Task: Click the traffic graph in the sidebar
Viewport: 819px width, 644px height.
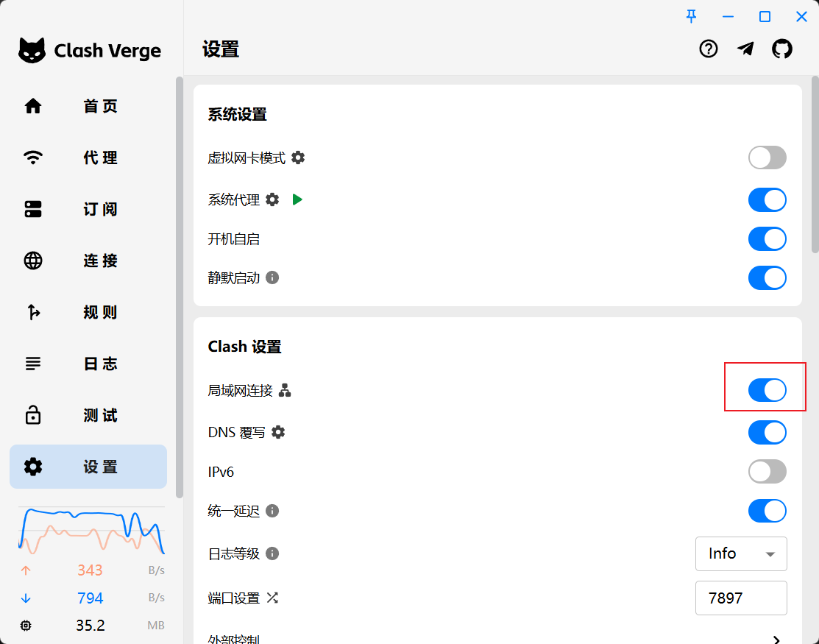Action: [91, 531]
